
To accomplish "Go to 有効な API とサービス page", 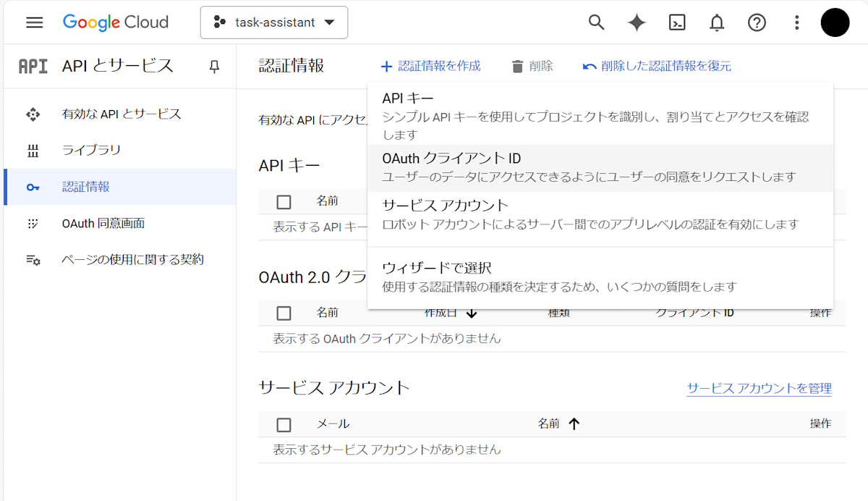I will [122, 114].
